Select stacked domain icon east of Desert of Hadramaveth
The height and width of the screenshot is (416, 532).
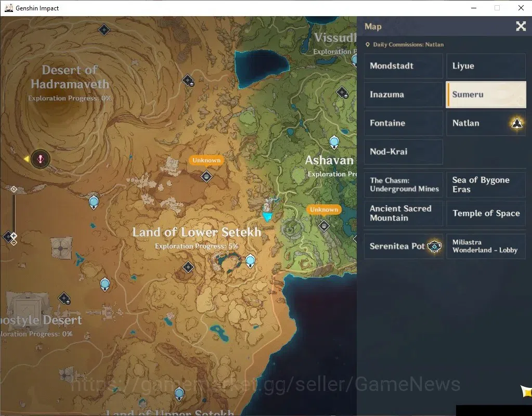click(x=188, y=81)
